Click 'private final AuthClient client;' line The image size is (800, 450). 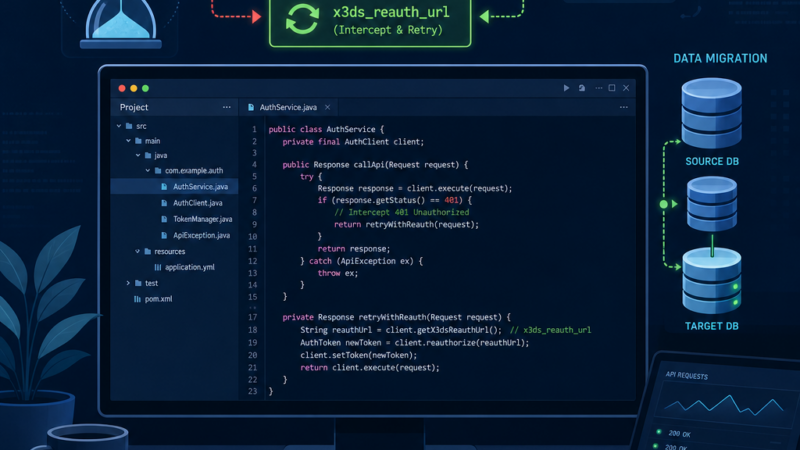click(353, 142)
